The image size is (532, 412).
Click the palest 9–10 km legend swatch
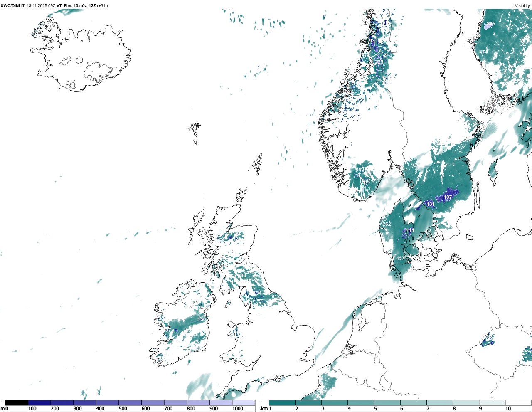click(x=492, y=402)
